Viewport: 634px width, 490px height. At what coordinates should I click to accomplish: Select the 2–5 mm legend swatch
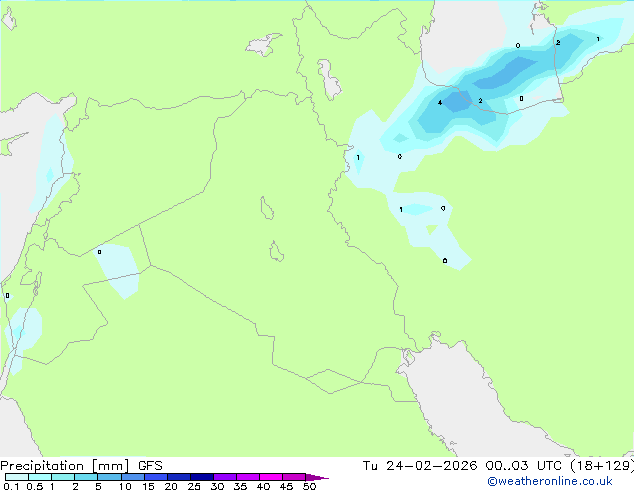coord(86,477)
